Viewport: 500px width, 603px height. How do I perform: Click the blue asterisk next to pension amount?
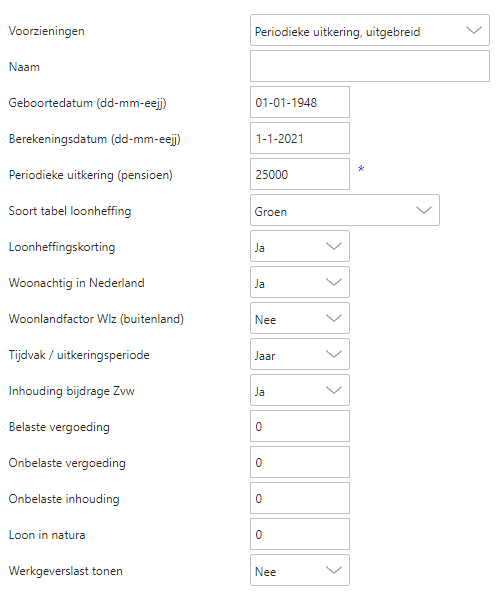point(361,169)
